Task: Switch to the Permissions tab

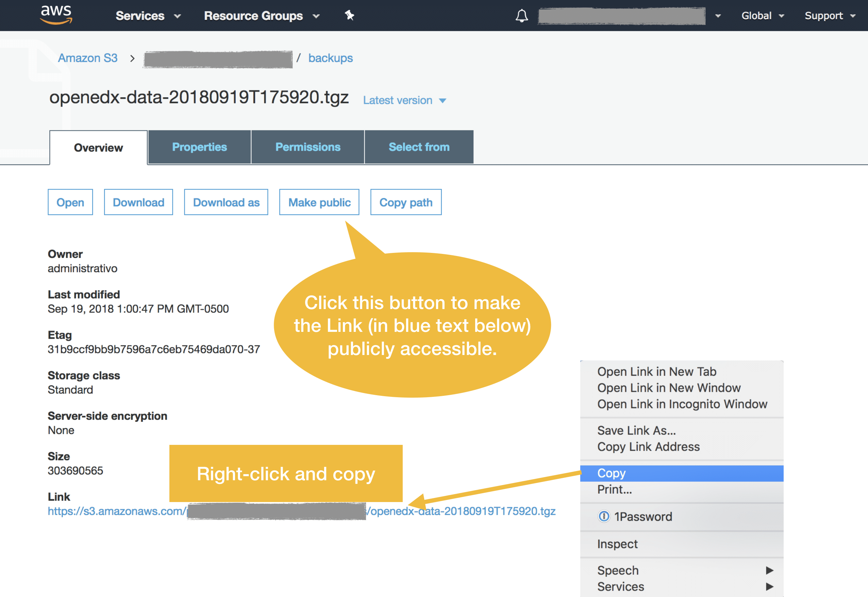Action: pos(308,147)
